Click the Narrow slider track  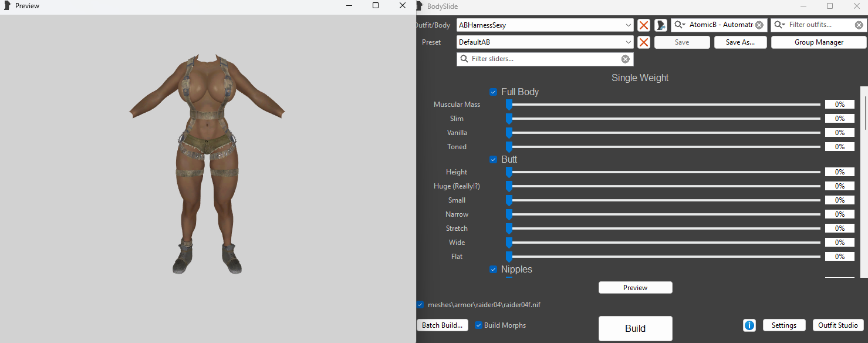(663, 214)
